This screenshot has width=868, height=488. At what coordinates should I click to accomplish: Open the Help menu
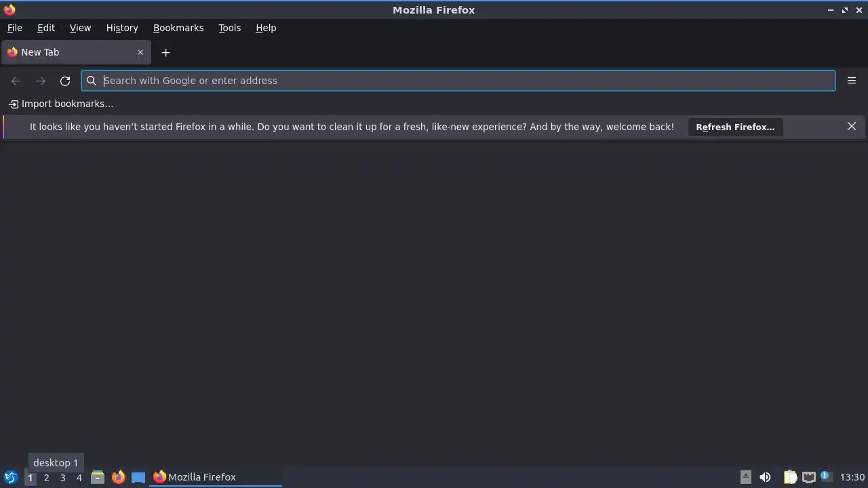pos(266,28)
